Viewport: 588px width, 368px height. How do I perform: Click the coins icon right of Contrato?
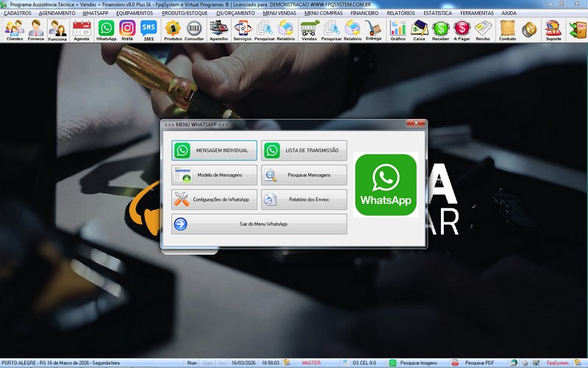coord(529,30)
